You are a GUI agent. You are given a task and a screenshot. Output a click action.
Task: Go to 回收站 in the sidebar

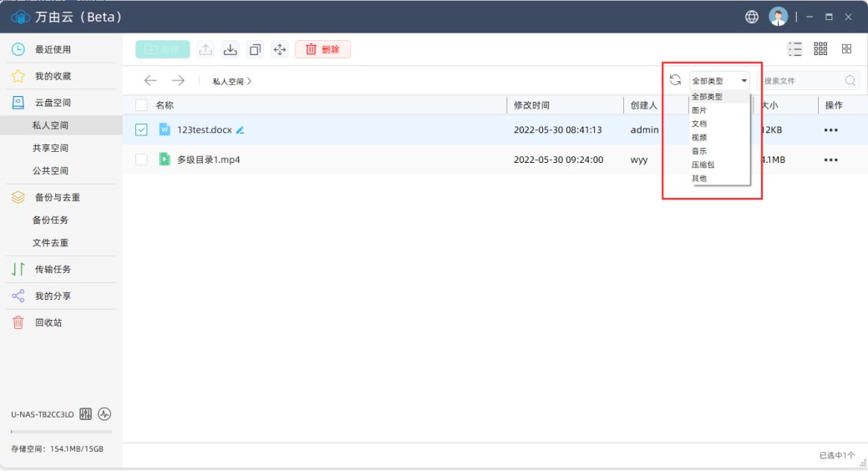click(48, 322)
